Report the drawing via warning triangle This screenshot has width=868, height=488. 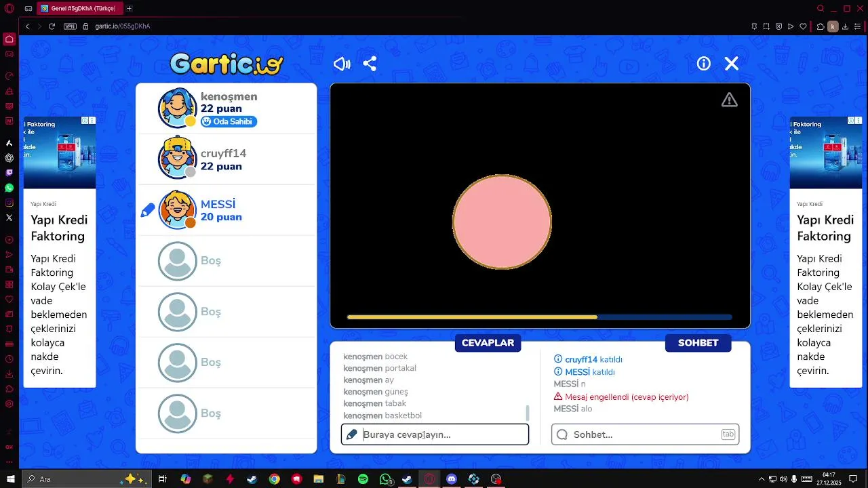tap(729, 100)
